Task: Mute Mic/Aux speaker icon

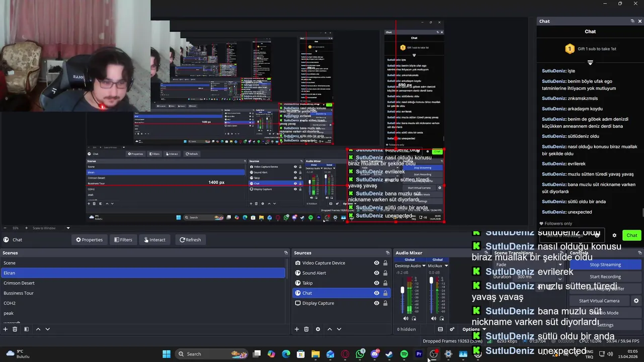Action: [x=434, y=318]
